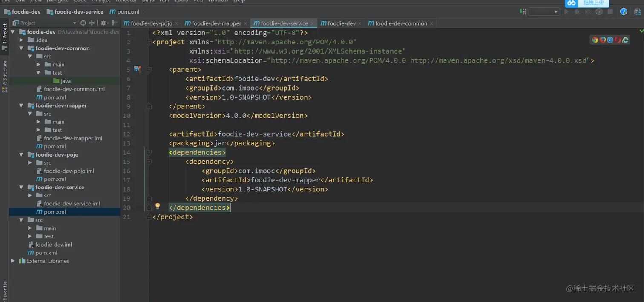Expand the External Libraries node
This screenshot has height=302, width=644.
pyautogui.click(x=13, y=261)
